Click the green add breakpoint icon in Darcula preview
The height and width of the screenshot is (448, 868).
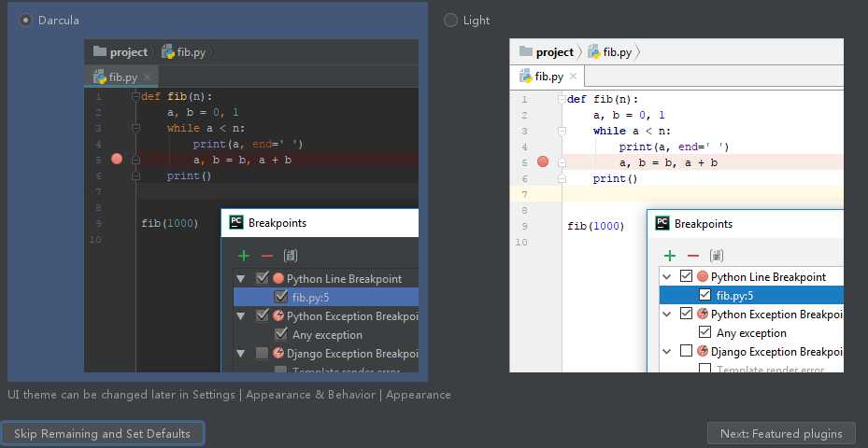pyautogui.click(x=244, y=256)
